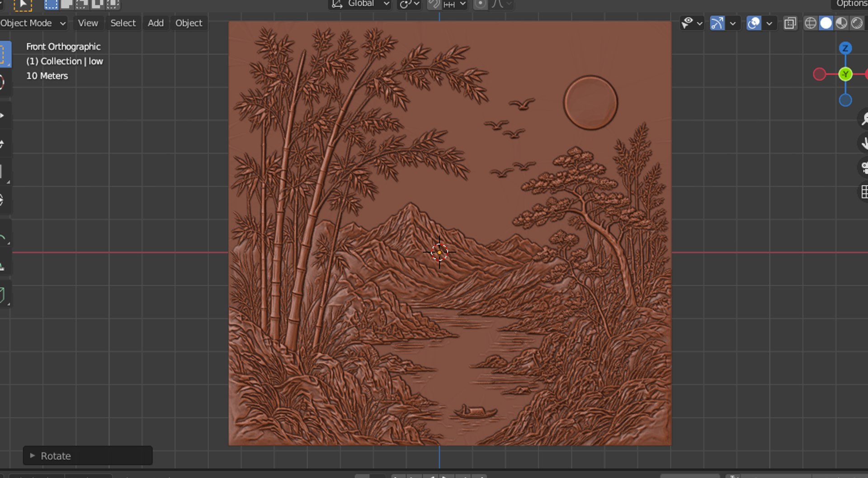Viewport: 868px width, 478px height.
Task: Switch to wireframe viewport shading
Action: (x=810, y=23)
